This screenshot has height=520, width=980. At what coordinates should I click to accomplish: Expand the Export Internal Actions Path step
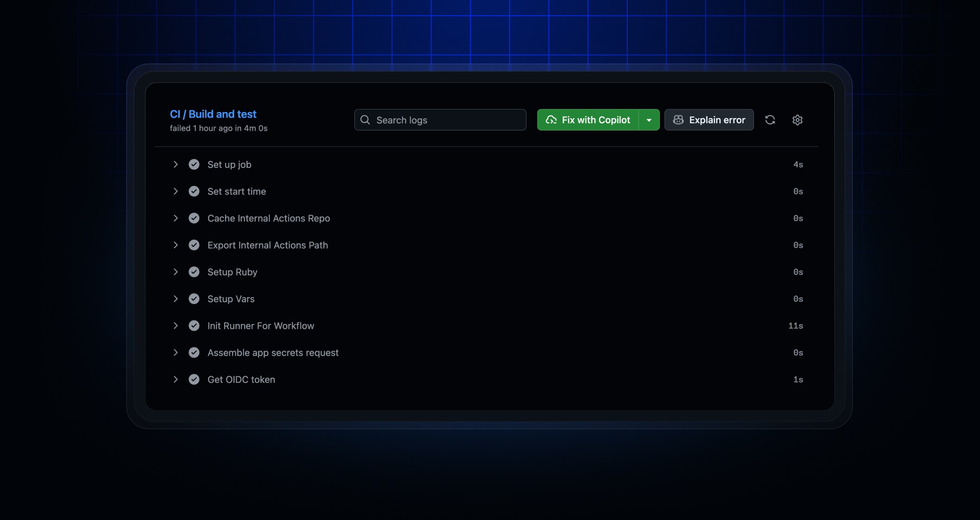tap(176, 245)
